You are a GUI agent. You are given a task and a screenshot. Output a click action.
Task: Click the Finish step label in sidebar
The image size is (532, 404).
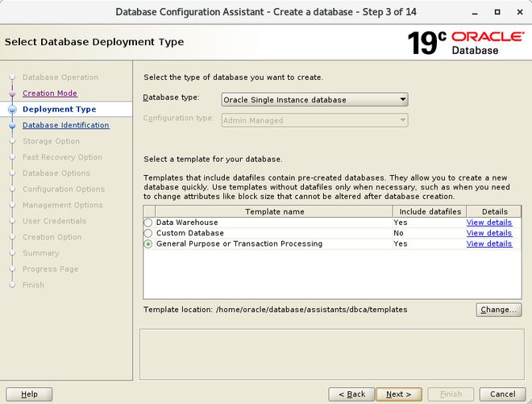point(34,285)
